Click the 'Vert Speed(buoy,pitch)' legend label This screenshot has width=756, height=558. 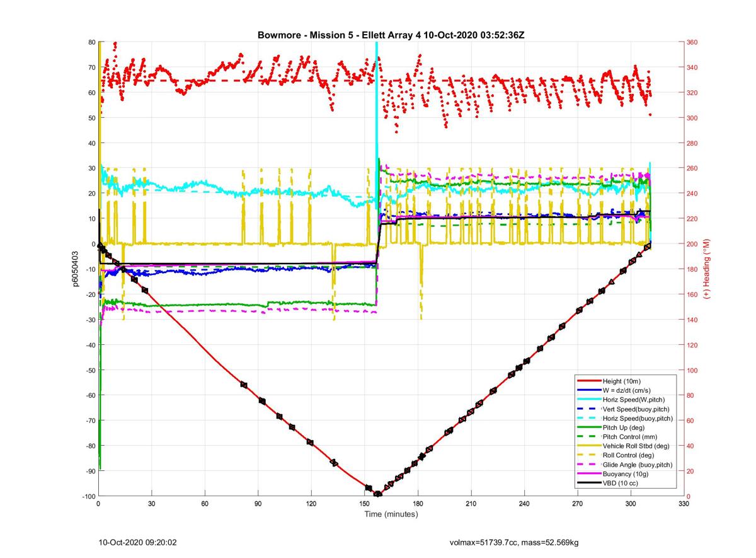click(636, 409)
